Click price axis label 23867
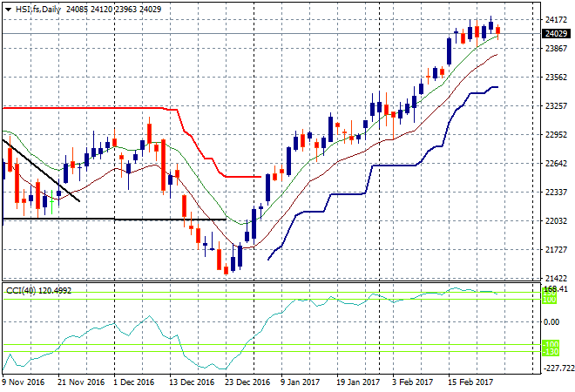Screen dimensions: 575x392 pyautogui.click(x=556, y=49)
